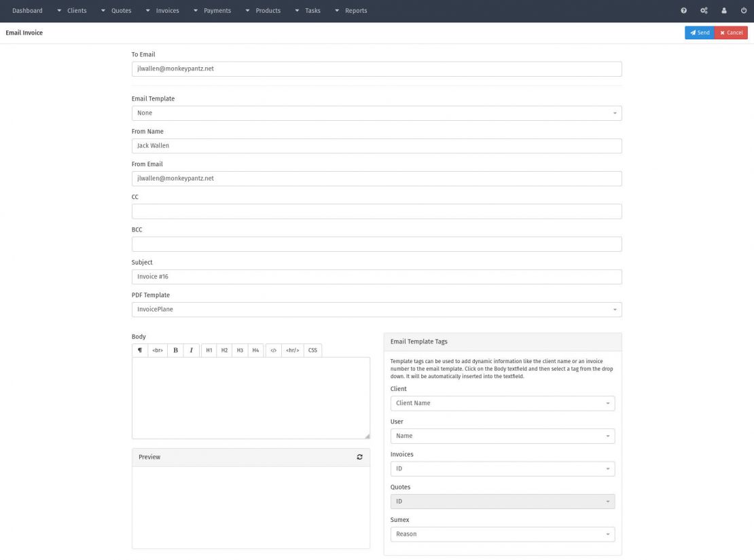Navigate to the Dashboard

pos(27,10)
